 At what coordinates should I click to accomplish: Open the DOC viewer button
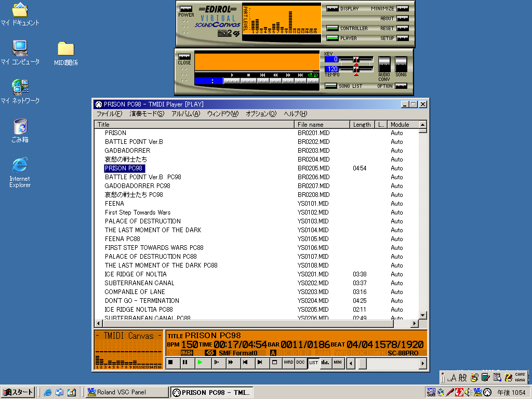point(301,362)
